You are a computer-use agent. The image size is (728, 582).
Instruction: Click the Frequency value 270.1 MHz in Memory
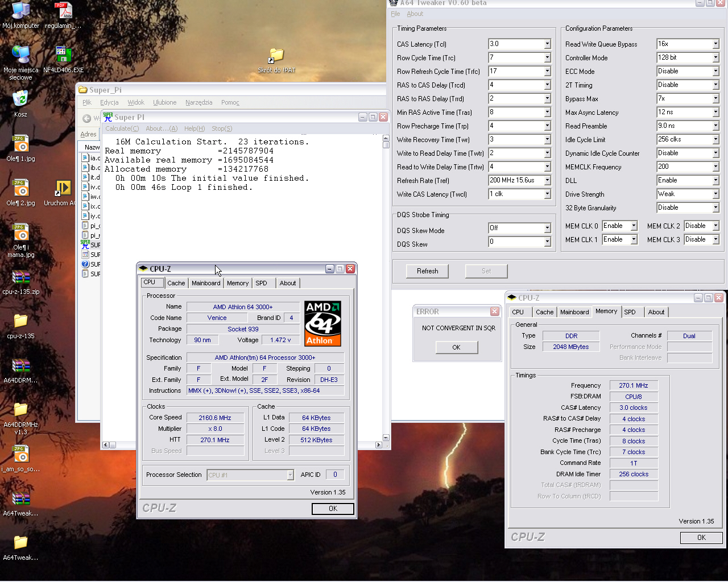(634, 385)
